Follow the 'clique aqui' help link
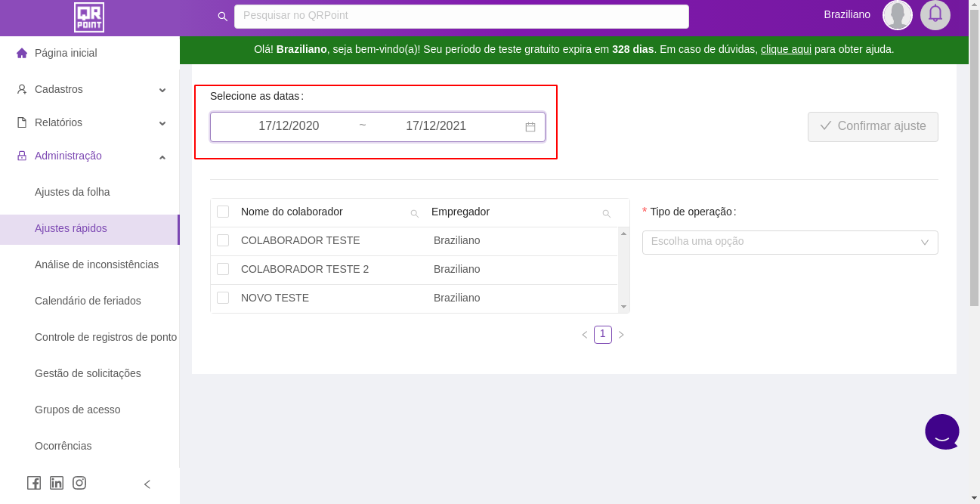Screen dimensions: 980x504 point(786,49)
